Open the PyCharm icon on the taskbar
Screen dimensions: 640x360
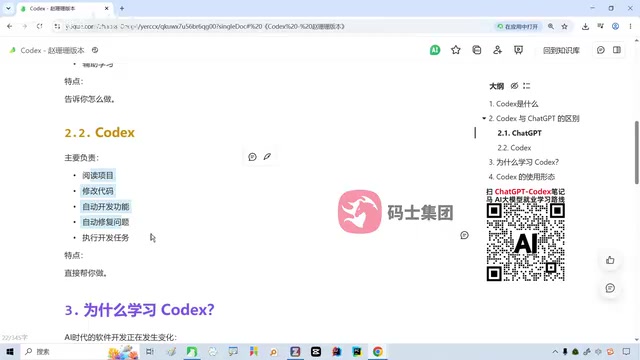pos(357,351)
